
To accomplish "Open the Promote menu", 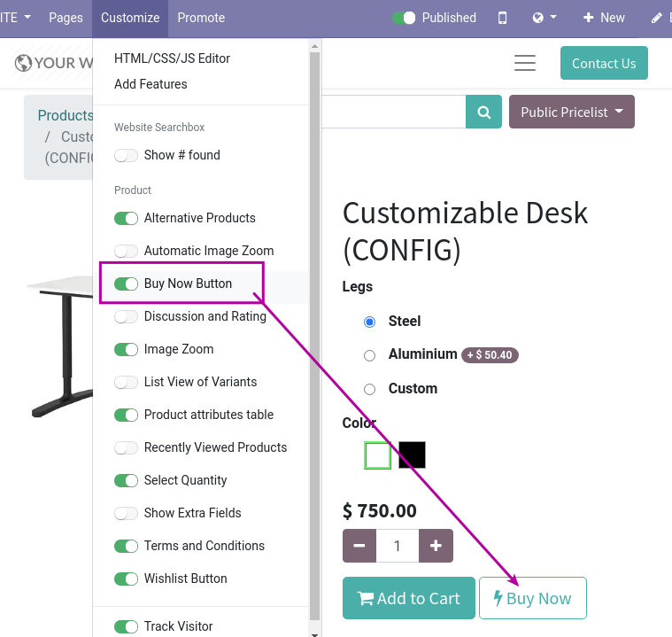I will 201,18.
